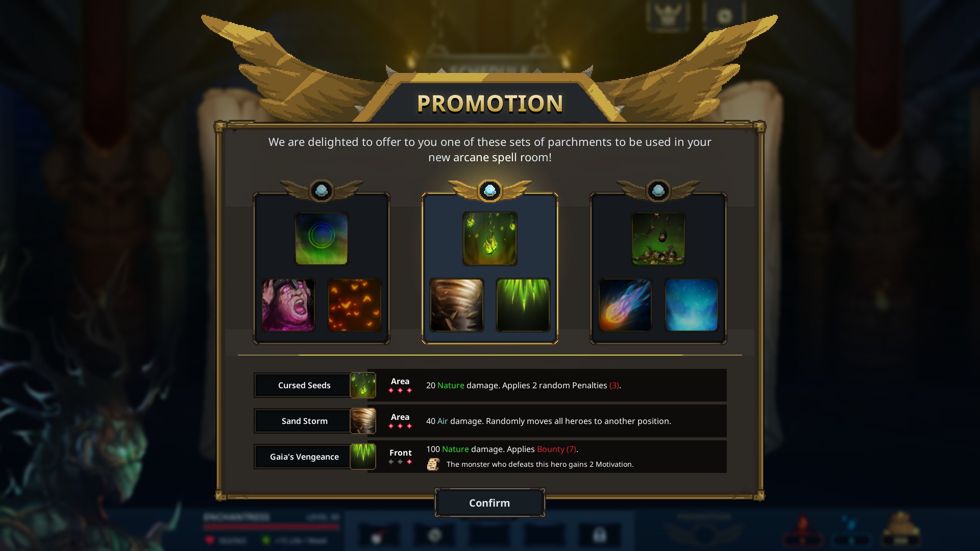
Task: Click the fiery embers spell icon in left set
Action: tap(354, 305)
